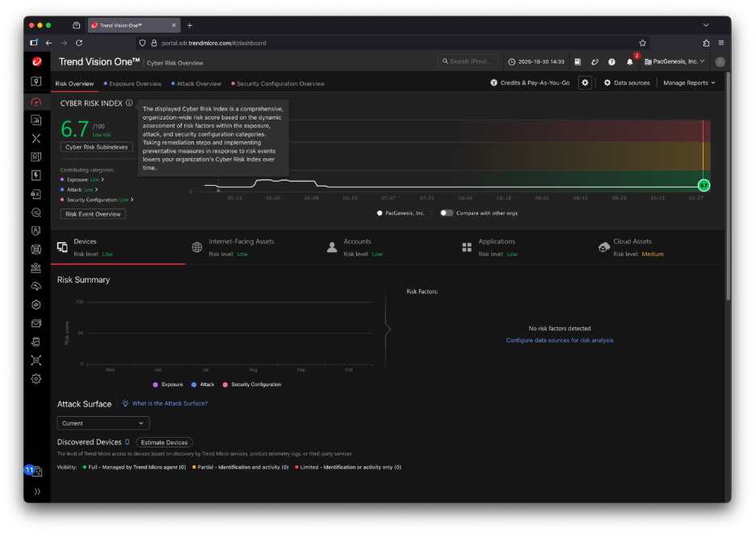756x534 pixels.
Task: Click the Cyber Risk Subindexes button
Action: pos(96,147)
